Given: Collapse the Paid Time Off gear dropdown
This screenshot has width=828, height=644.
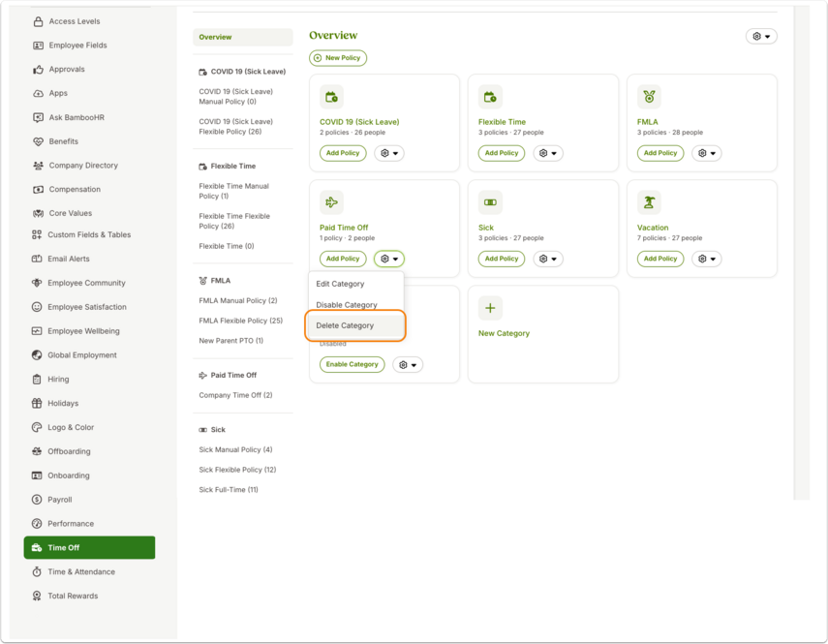Looking at the screenshot, I should (389, 259).
